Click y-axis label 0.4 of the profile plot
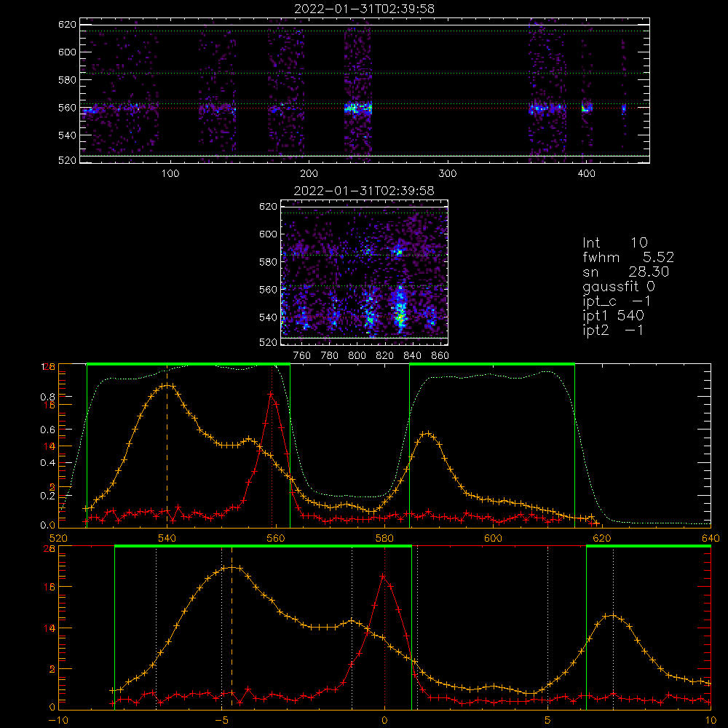 [x=47, y=463]
